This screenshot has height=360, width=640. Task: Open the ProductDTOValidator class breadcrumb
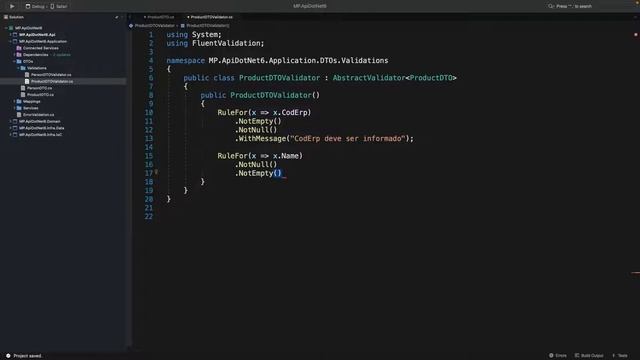pos(152,26)
